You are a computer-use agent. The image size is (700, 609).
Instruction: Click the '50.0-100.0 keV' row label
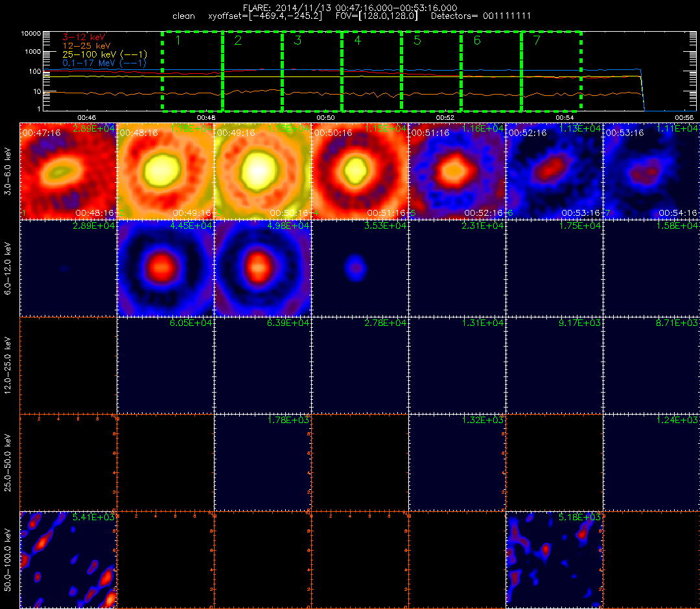click(8, 560)
